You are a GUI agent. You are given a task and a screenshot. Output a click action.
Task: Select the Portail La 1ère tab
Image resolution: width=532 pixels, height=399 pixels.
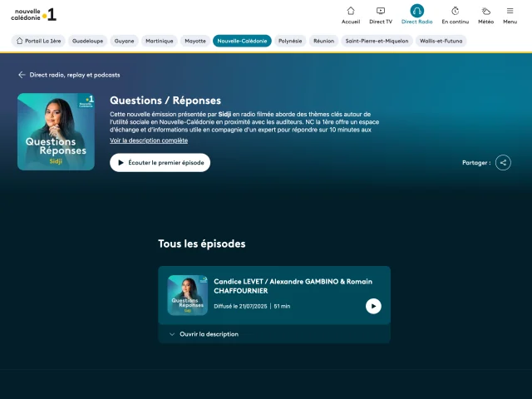(38, 41)
